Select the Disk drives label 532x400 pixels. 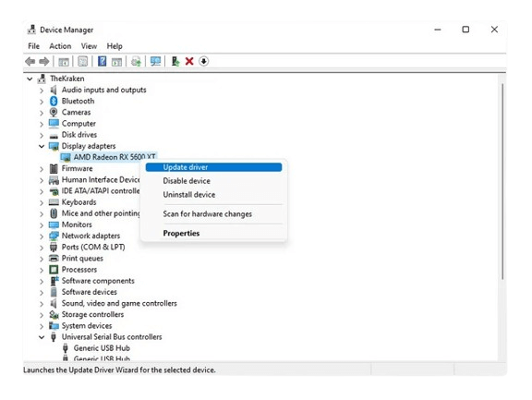79,135
